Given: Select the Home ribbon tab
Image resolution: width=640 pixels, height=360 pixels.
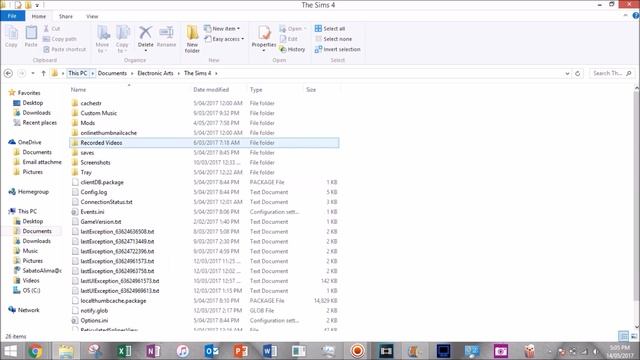Looking at the screenshot, I should tap(39, 16).
